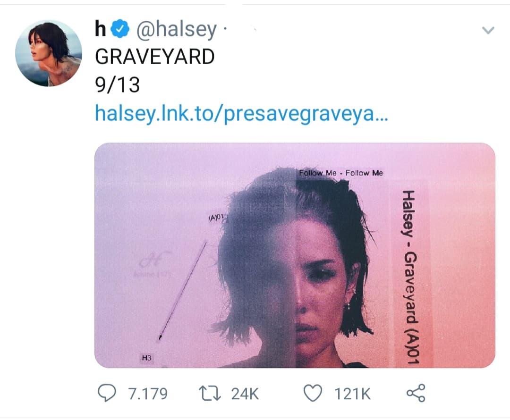View the 24K retweets count
This screenshot has height=420, width=510.
tap(245, 394)
